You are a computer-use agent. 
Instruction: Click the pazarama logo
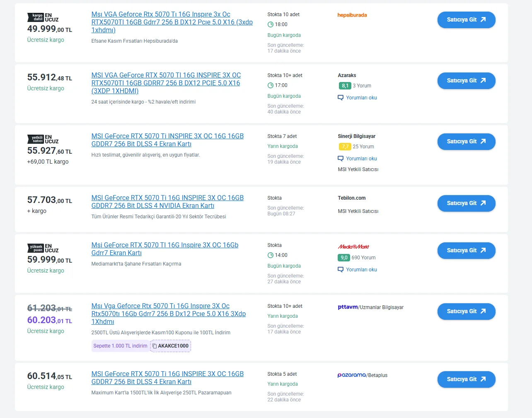click(352, 375)
